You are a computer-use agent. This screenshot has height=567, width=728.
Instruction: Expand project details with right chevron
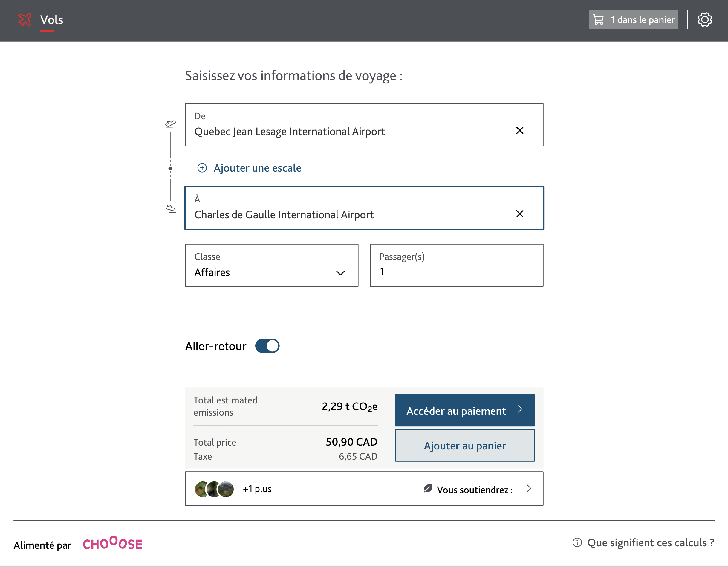529,489
